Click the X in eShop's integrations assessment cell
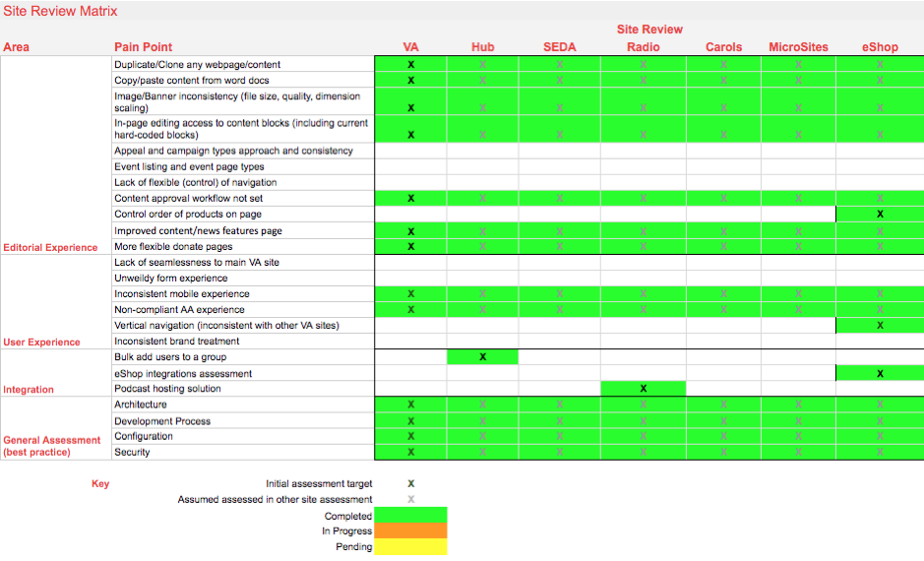Image resolution: width=924 pixels, height=561 pixels. (880, 373)
